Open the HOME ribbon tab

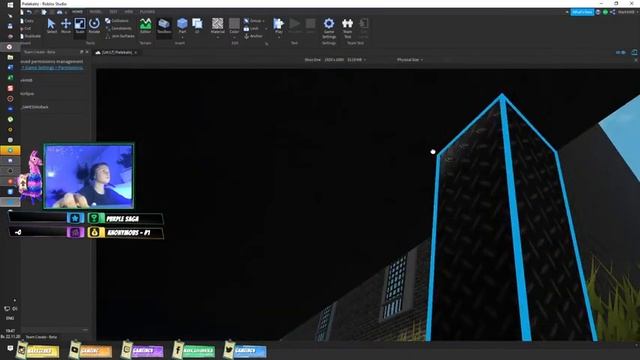coord(77,12)
